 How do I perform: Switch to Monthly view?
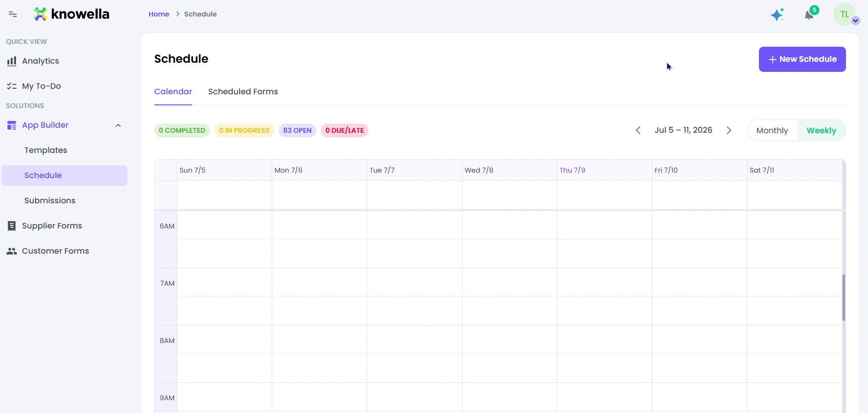click(x=772, y=130)
